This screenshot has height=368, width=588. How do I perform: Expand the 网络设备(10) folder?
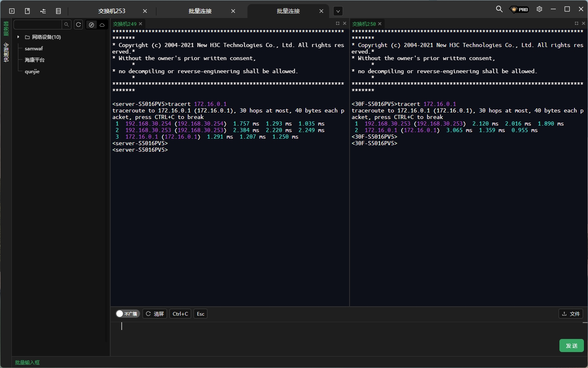(x=18, y=37)
